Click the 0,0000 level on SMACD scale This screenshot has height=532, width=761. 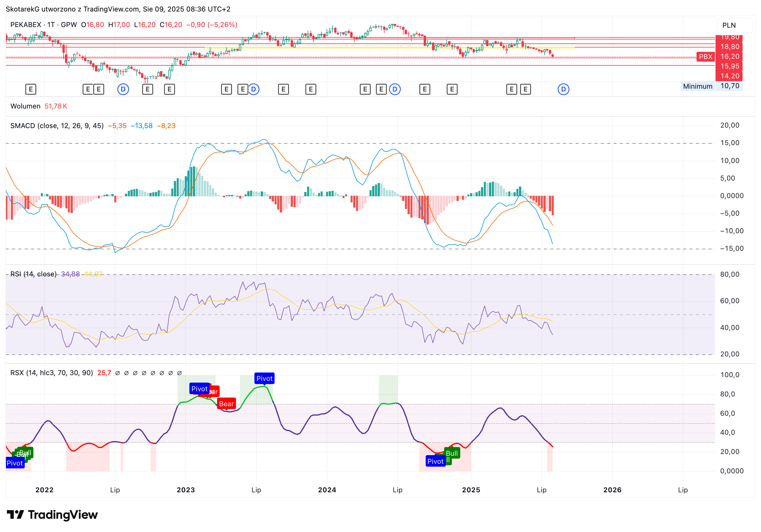[732, 196]
